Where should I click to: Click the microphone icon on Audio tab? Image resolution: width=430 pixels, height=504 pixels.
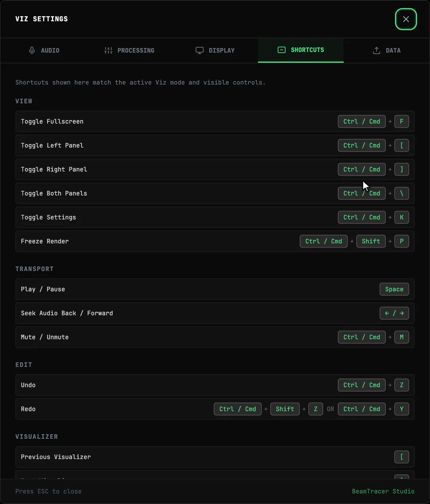[x=32, y=50]
